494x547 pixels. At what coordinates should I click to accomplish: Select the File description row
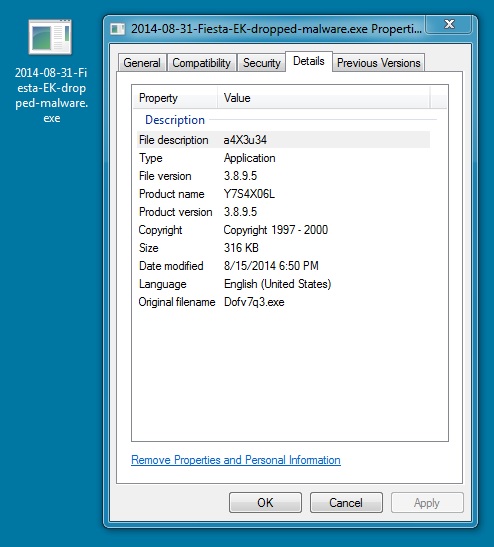tap(283, 140)
